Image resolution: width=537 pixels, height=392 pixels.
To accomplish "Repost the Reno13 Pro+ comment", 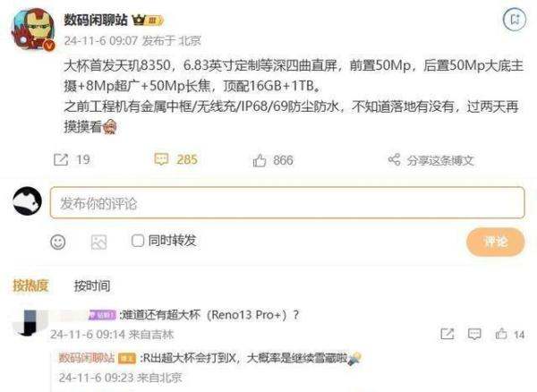I will point(447,334).
